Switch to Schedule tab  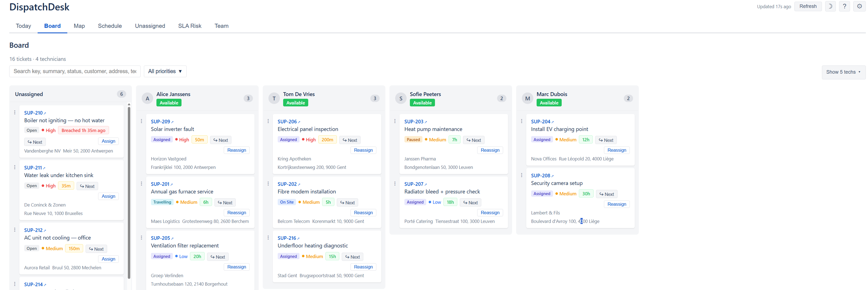coord(110,26)
